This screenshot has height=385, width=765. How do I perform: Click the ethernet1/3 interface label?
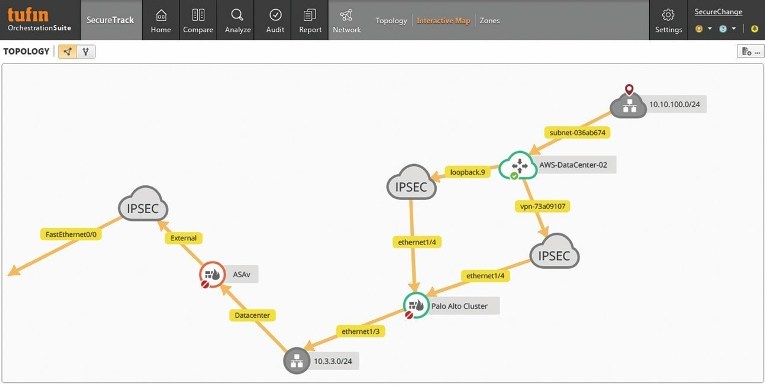coord(361,331)
